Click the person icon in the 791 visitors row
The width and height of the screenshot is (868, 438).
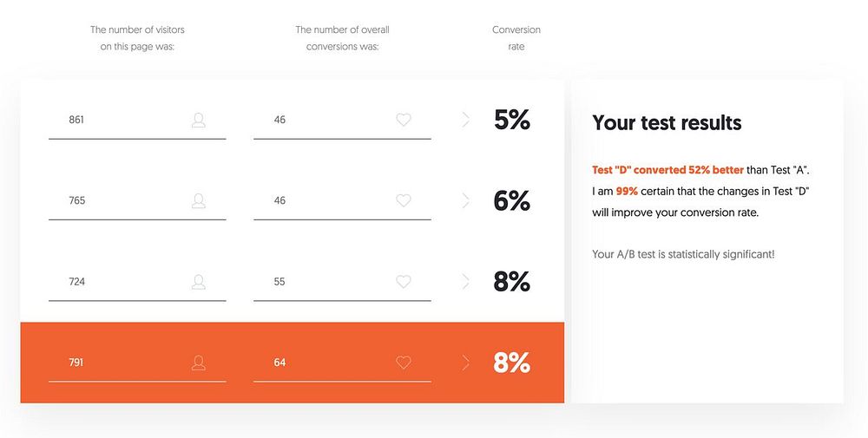(199, 363)
